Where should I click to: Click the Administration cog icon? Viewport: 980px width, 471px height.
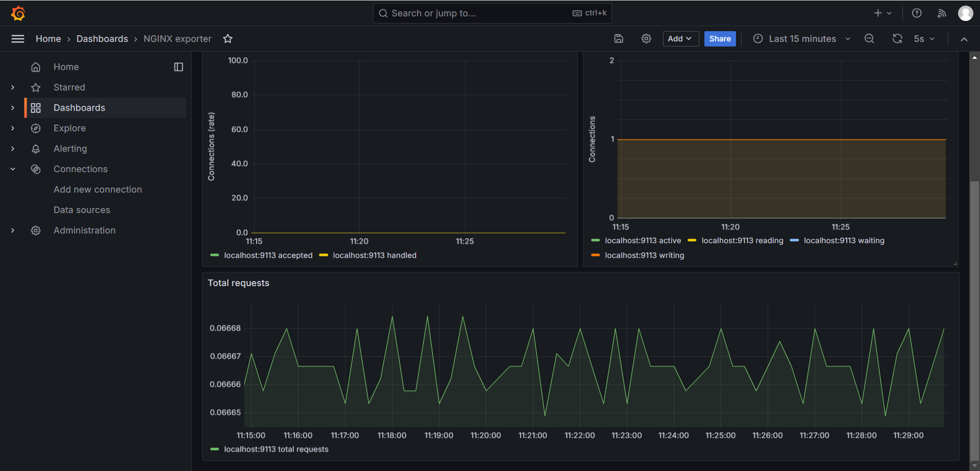pos(36,230)
